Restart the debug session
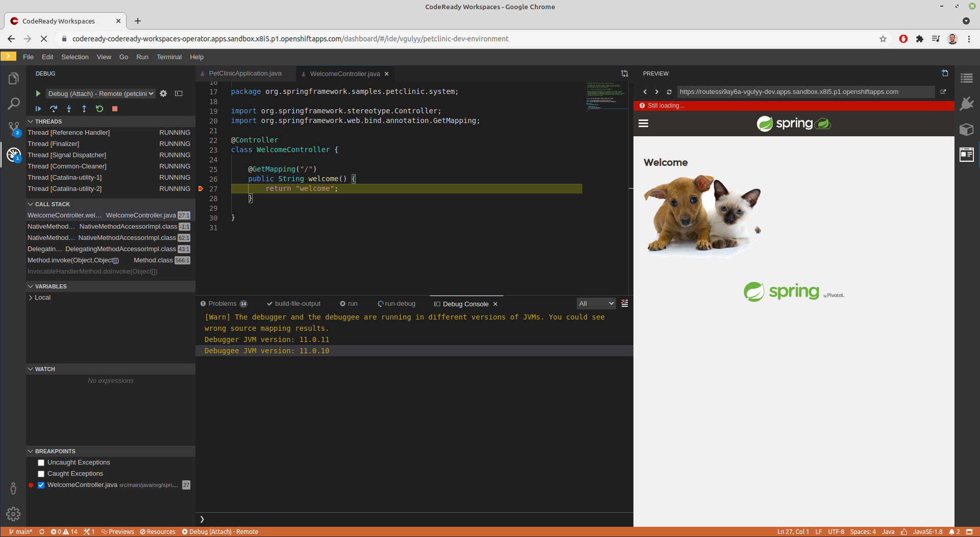980x537 pixels. pos(100,109)
